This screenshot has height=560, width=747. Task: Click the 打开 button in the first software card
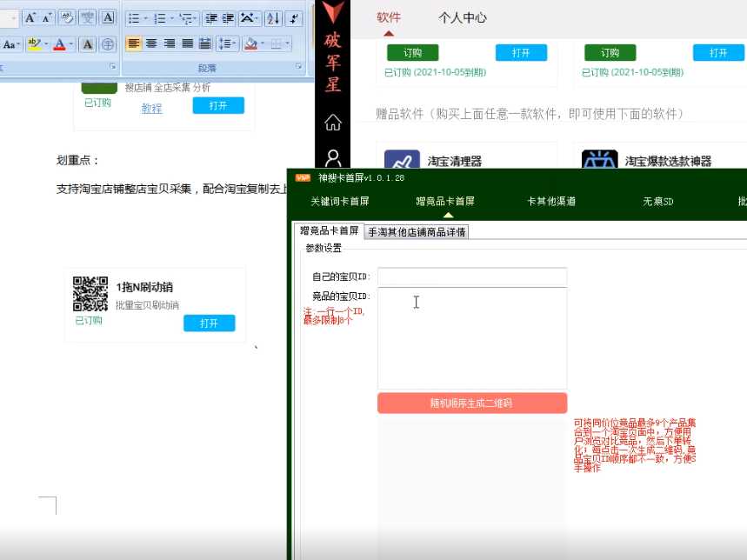click(x=521, y=53)
